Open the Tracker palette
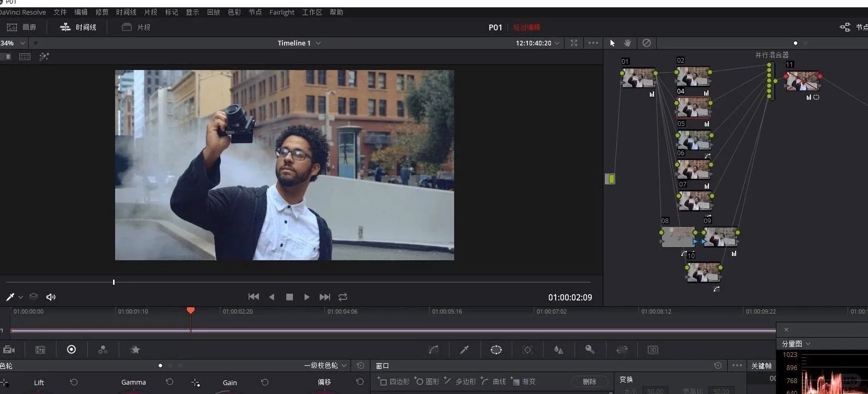The image size is (868, 394). coord(527,350)
